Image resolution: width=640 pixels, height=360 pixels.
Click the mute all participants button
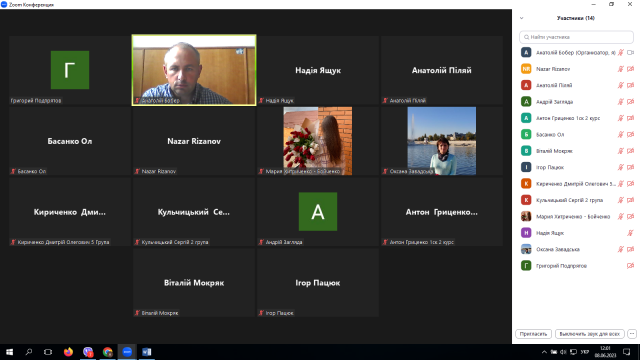[x=589, y=334]
